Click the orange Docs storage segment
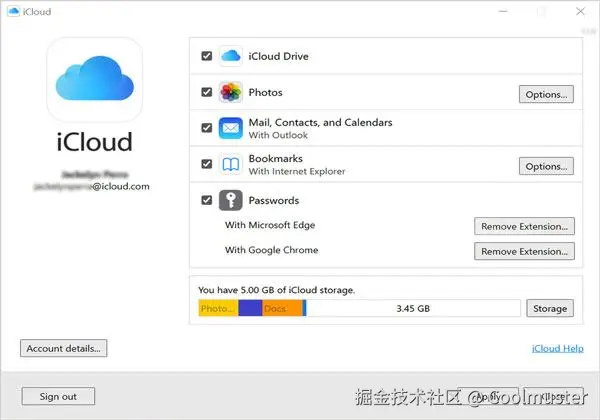This screenshot has width=600, height=420. pyautogui.click(x=282, y=308)
